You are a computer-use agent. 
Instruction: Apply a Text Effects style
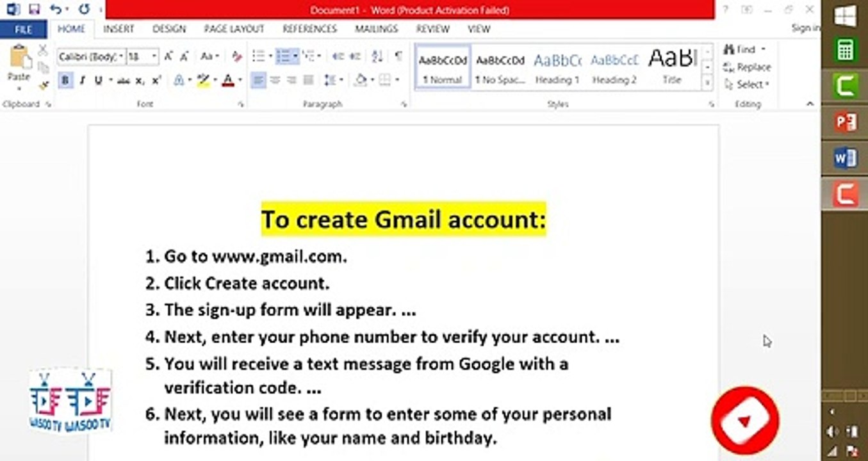[179, 80]
